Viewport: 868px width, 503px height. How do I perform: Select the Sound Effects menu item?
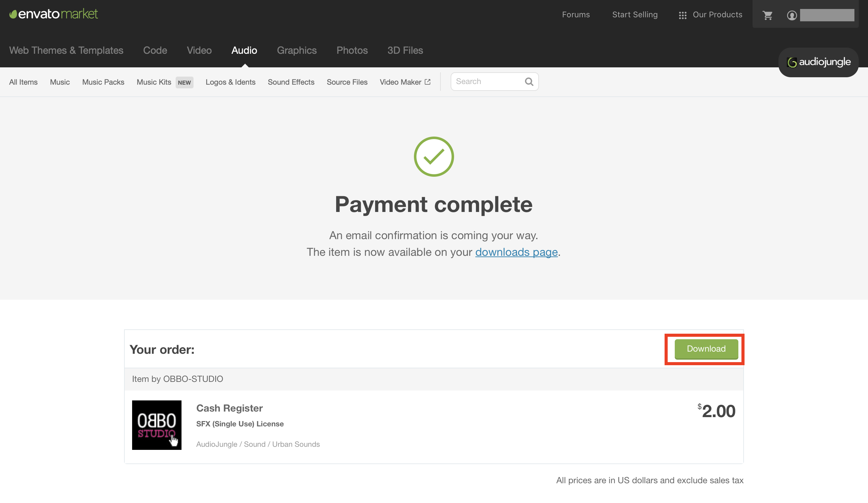pyautogui.click(x=291, y=82)
